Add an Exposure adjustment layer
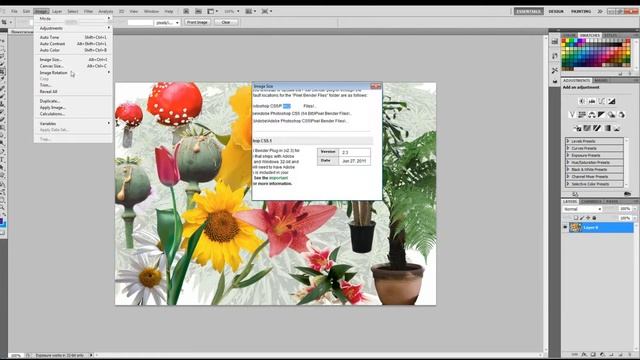The height and width of the screenshot is (360, 640). 611,101
